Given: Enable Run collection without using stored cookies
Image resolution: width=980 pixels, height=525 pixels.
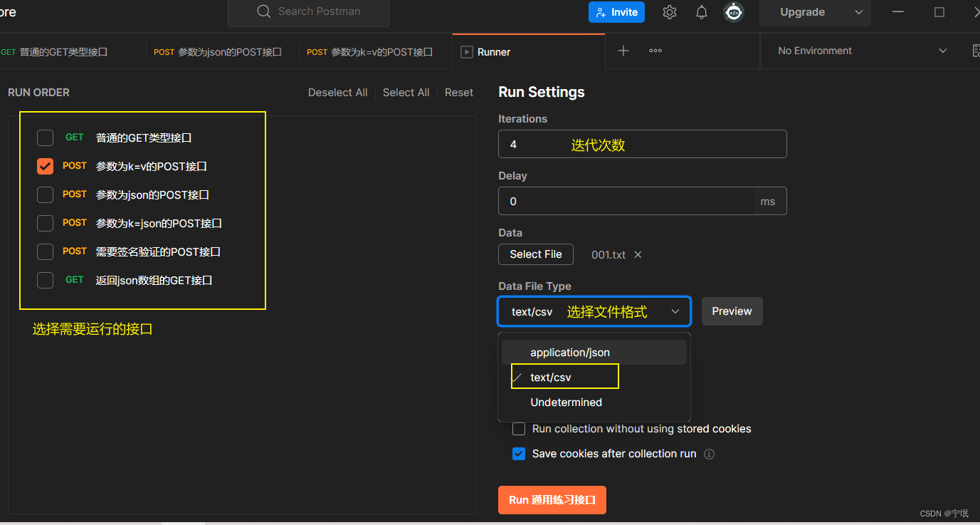Looking at the screenshot, I should point(519,429).
